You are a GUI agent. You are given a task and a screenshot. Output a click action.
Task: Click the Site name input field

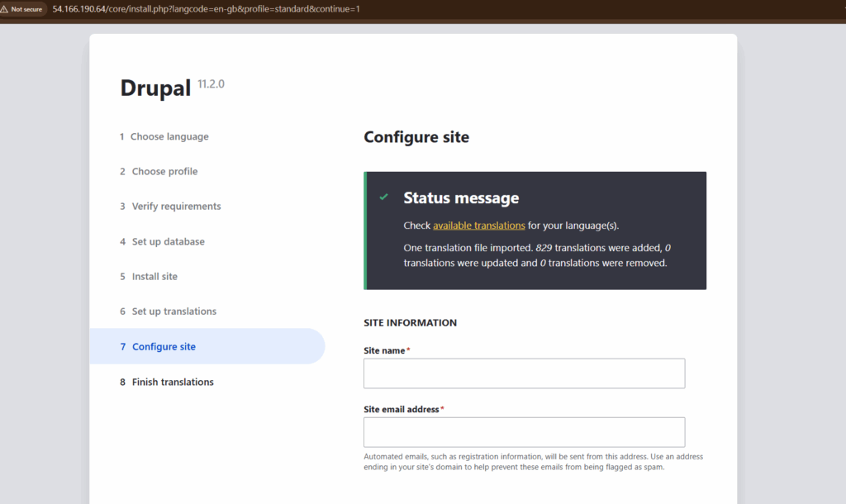coord(524,373)
